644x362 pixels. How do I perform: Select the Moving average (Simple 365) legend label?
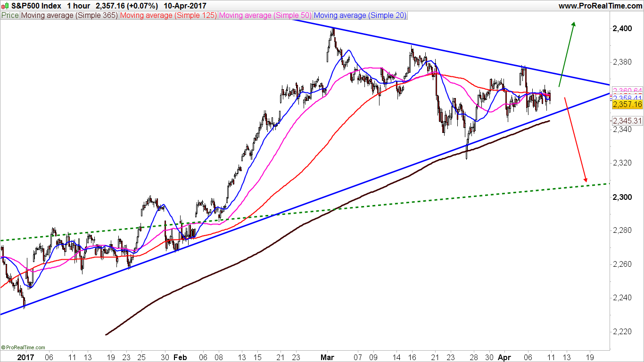coord(69,15)
